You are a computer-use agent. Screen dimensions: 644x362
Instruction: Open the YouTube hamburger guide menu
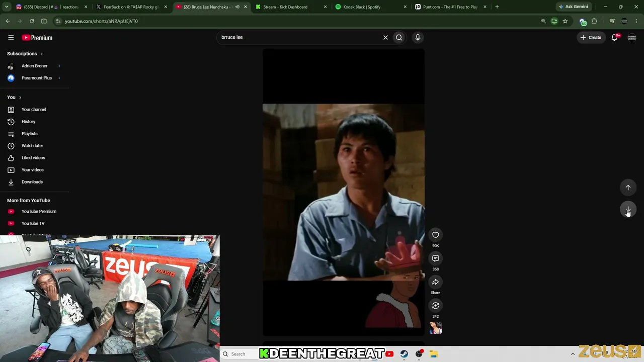click(x=11, y=38)
